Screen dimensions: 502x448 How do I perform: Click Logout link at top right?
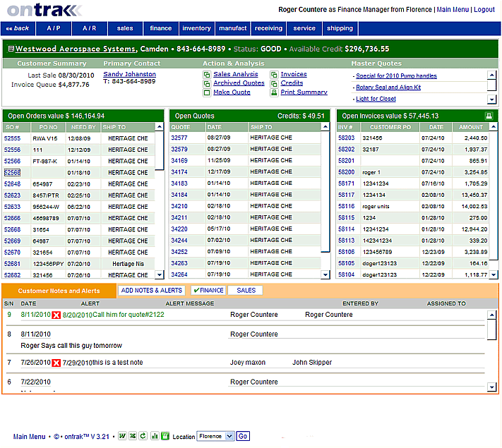(x=484, y=10)
